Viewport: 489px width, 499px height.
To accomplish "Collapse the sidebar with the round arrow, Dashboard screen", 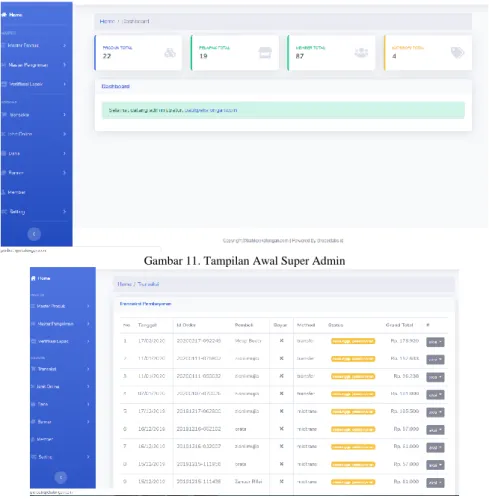I will point(34,234).
